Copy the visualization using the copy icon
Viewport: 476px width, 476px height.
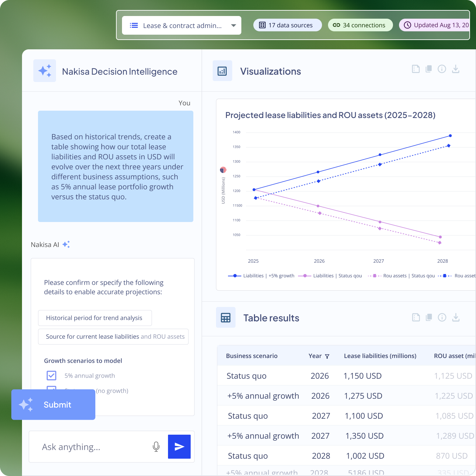429,69
